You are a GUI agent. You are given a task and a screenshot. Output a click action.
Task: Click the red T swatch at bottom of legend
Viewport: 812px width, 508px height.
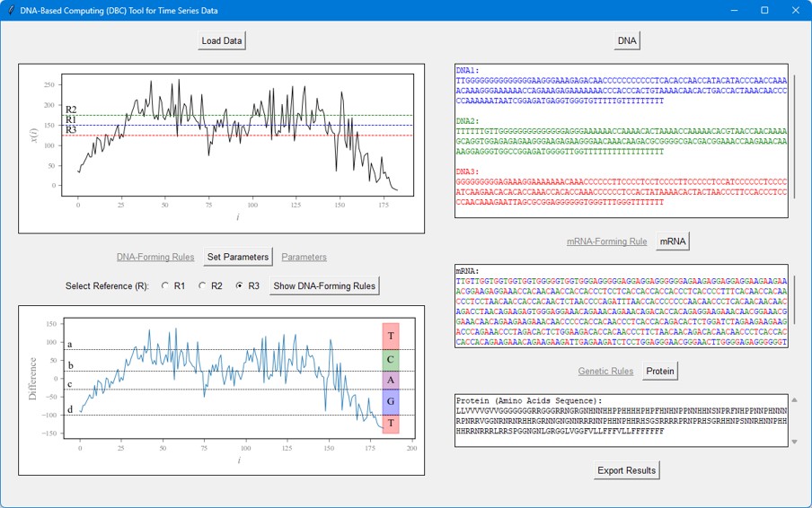(391, 424)
